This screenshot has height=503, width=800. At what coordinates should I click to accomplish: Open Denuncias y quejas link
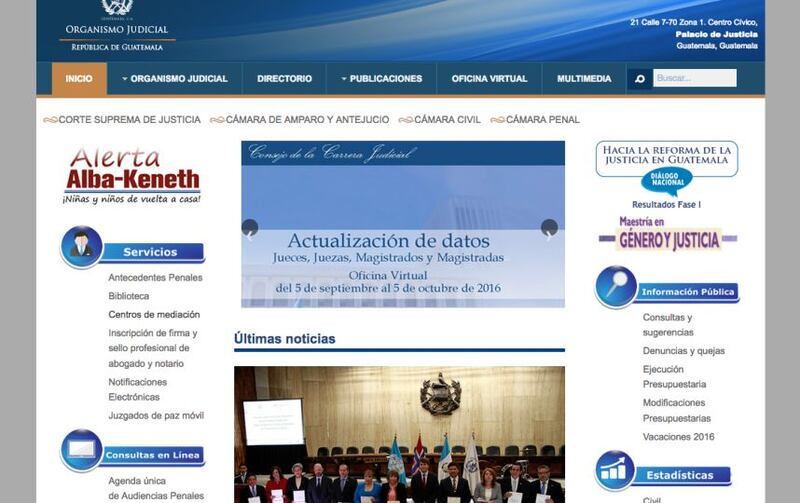tap(684, 350)
